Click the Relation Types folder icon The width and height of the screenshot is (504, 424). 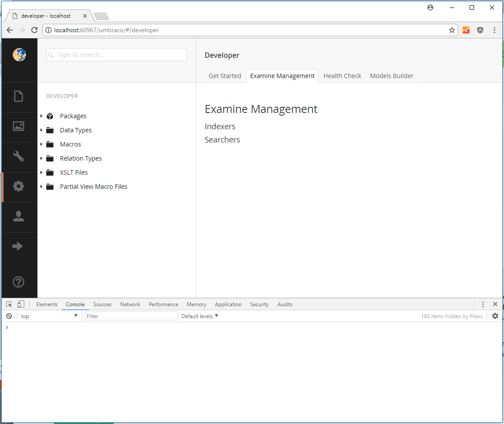50,158
